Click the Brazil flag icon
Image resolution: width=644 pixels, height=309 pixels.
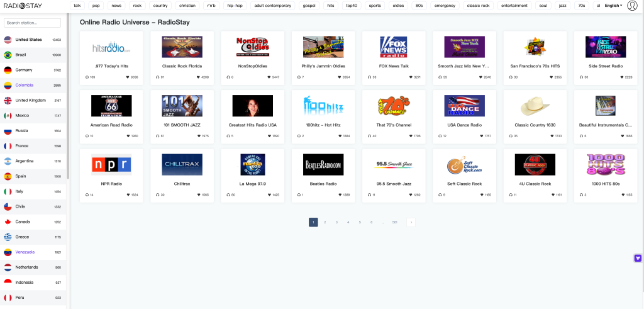[8, 55]
